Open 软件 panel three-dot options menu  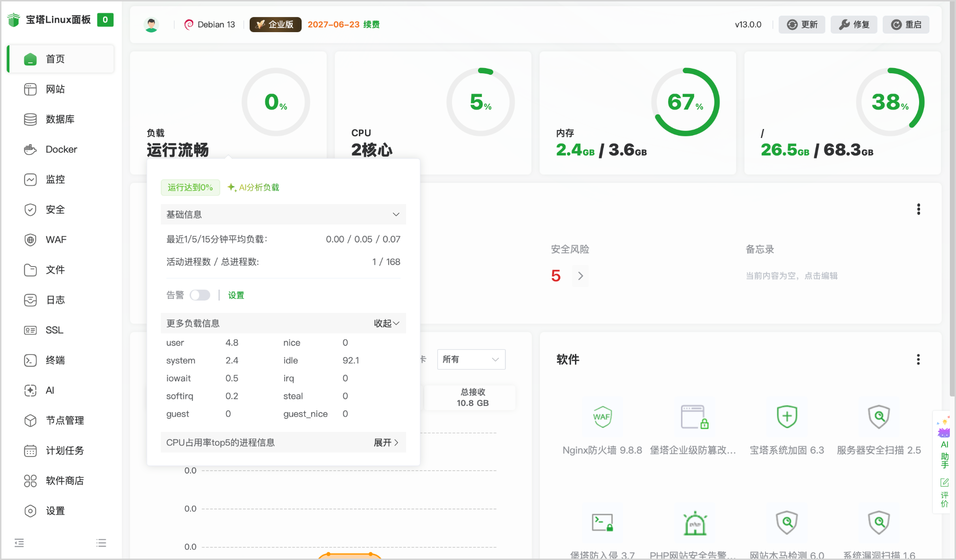pyautogui.click(x=919, y=360)
